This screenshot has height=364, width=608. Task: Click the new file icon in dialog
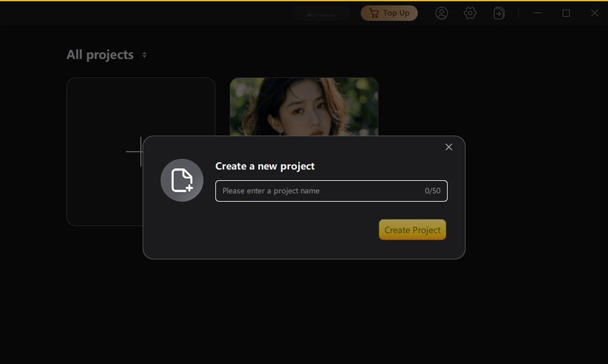pos(182,180)
